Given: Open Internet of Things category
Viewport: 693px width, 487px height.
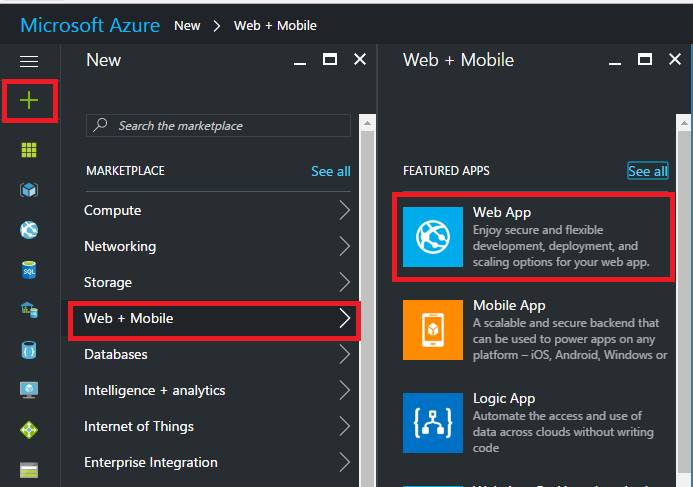Looking at the screenshot, I should coord(216,426).
